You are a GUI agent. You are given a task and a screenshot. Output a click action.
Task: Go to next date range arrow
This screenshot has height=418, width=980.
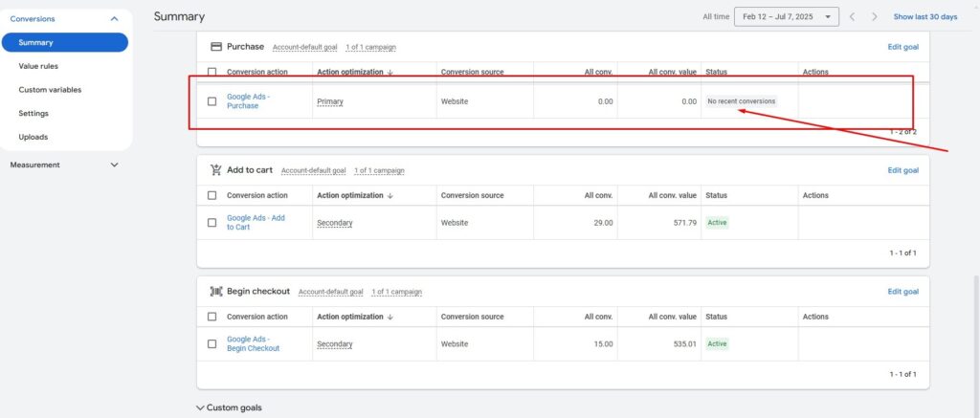coord(874,17)
